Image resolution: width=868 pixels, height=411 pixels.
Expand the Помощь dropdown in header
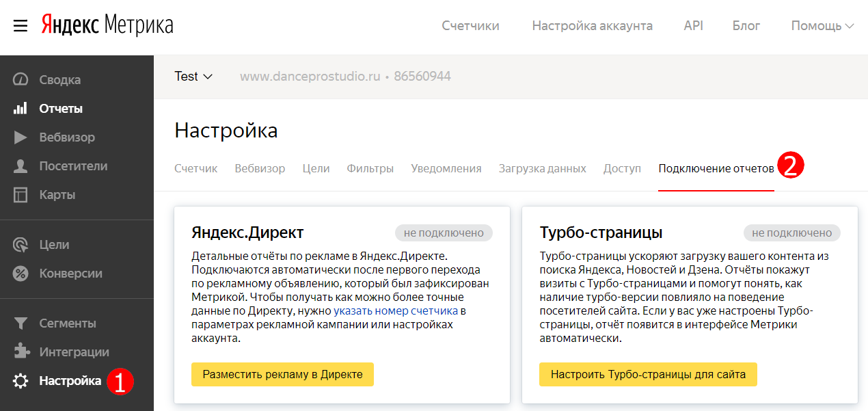(822, 26)
